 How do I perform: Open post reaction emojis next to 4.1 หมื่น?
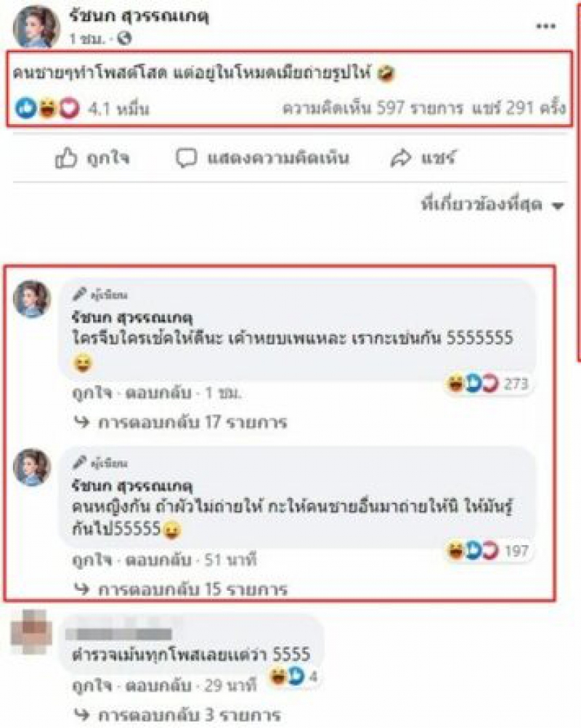coord(47,109)
